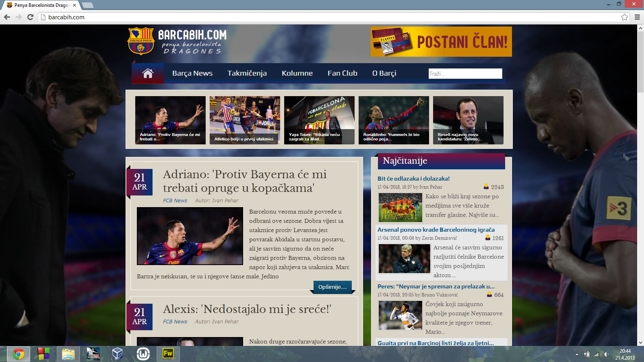Screen dimensions: 644x362
Task: Open Google Chrome in the taskbar
Action: (x=19, y=354)
